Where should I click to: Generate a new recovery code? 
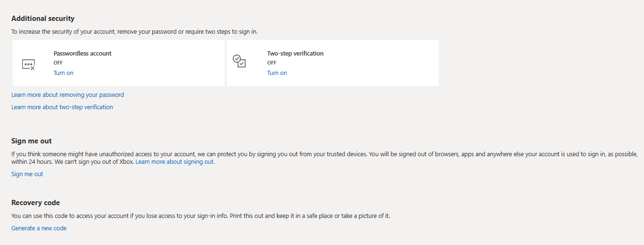(39, 228)
